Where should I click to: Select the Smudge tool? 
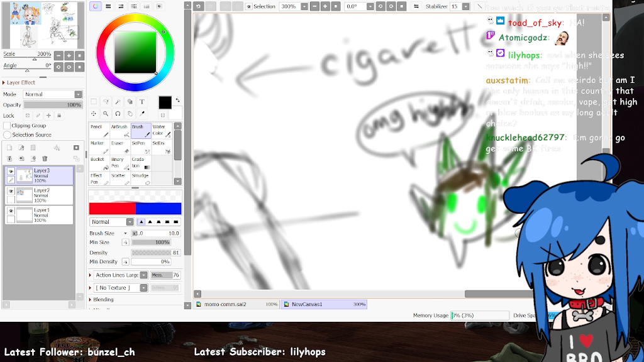tap(141, 178)
